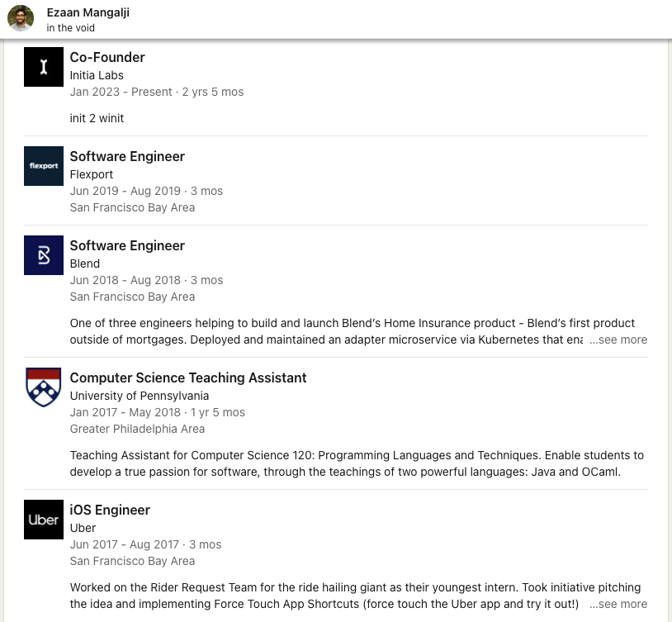Select the Computer Science Teaching Assistant title
The image size is (672, 622).
pos(188,378)
